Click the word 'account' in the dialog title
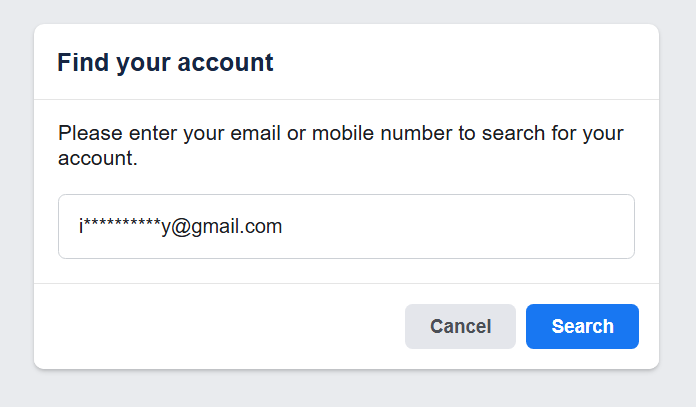This screenshot has width=696, height=407. (x=226, y=63)
